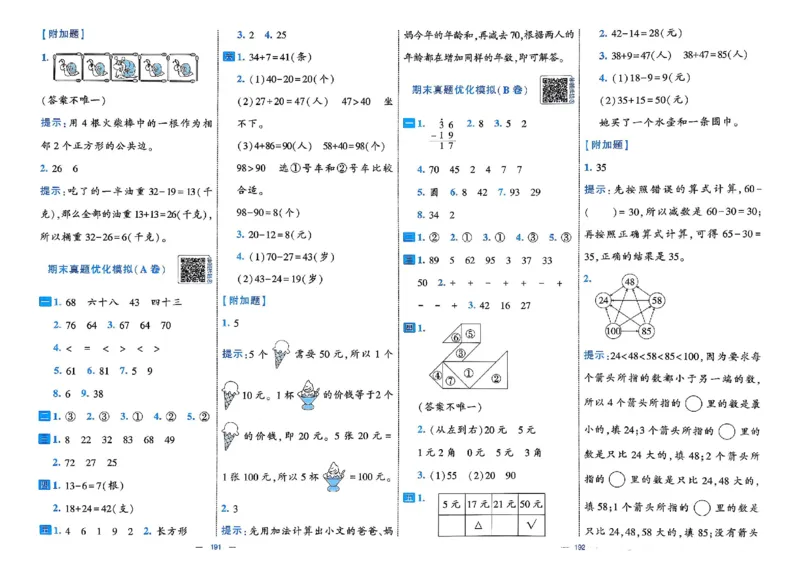800x566 pixels.
Task: Select the line (2)35+15=50(元)
Action: 644,100
